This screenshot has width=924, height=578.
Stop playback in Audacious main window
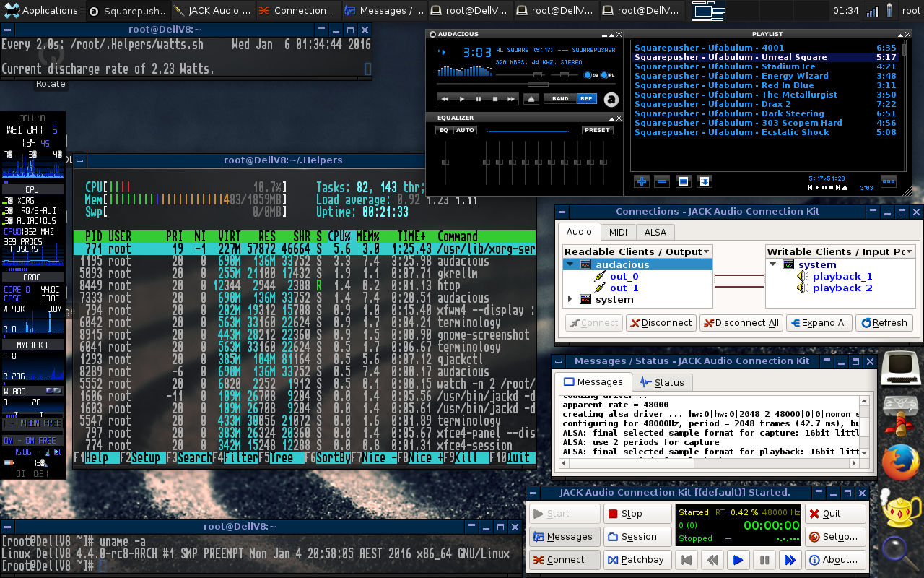(495, 99)
